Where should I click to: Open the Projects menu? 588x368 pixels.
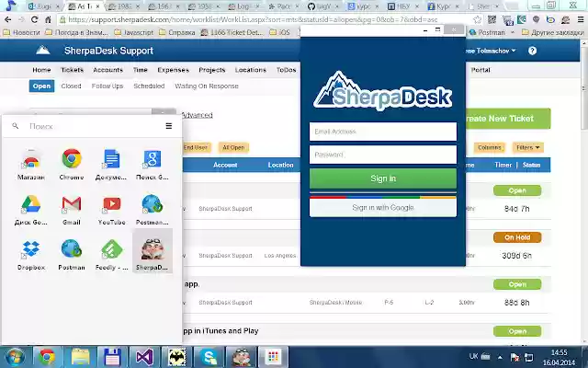[212, 70]
